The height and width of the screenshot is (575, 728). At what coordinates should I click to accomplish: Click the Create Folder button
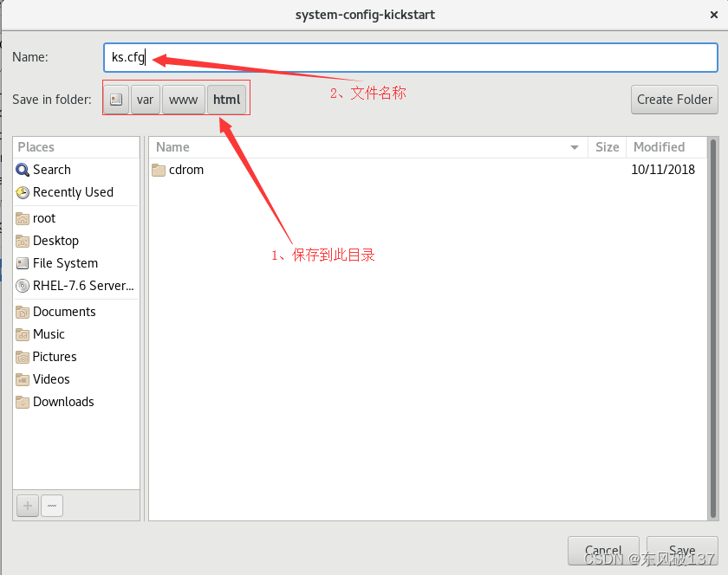pyautogui.click(x=674, y=99)
